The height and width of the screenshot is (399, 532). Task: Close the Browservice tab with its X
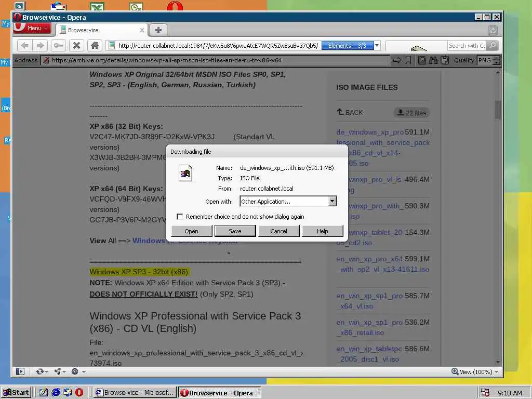[x=142, y=30]
